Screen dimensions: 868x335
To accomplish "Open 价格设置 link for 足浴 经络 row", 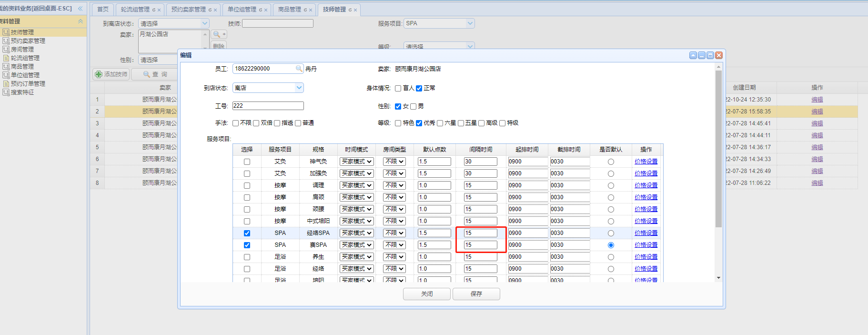I will (646, 269).
